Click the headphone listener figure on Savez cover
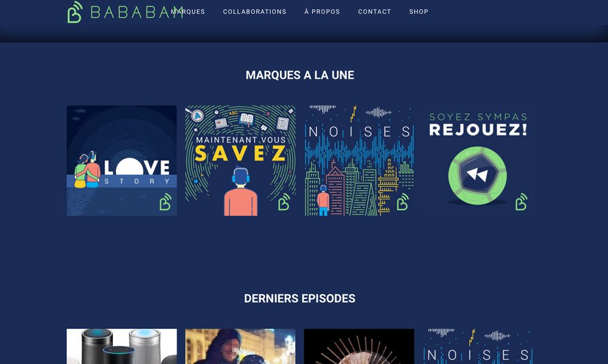The width and height of the screenshot is (608, 364). tap(241, 191)
